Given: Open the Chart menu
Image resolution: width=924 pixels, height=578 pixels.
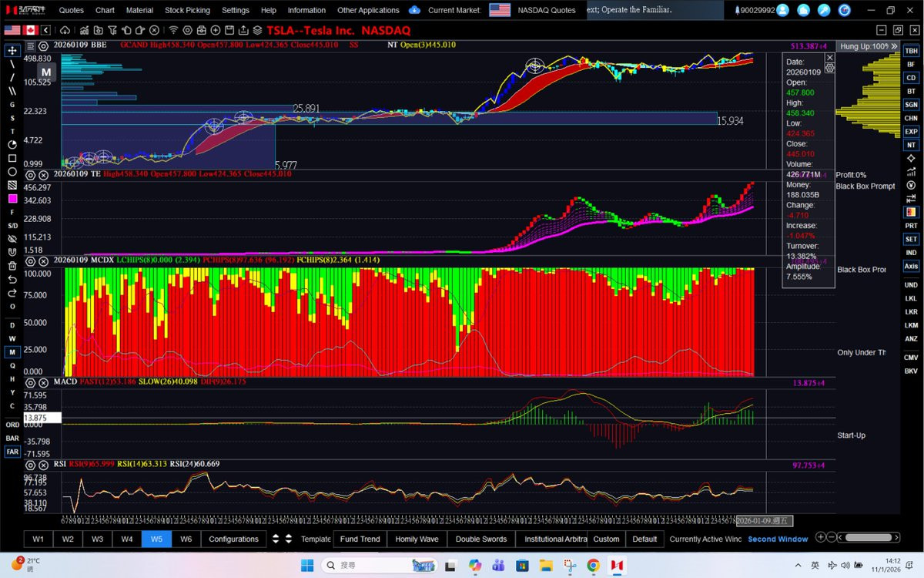Looking at the screenshot, I should pos(105,10).
